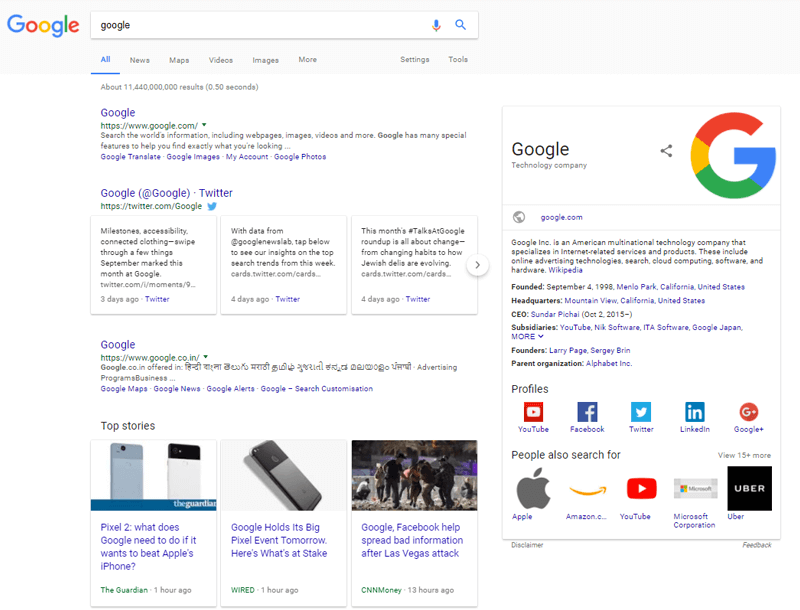Click the Google multicolor logo

coord(43,24)
